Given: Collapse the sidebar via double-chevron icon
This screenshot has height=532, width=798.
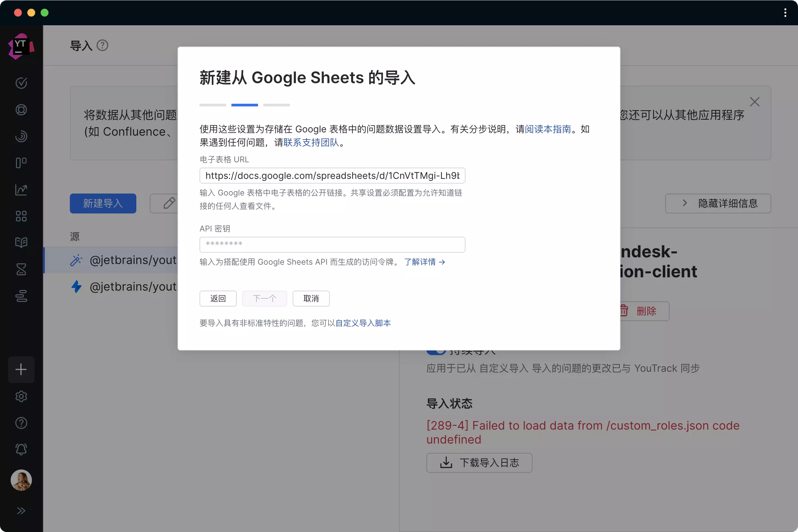Looking at the screenshot, I should [21, 511].
